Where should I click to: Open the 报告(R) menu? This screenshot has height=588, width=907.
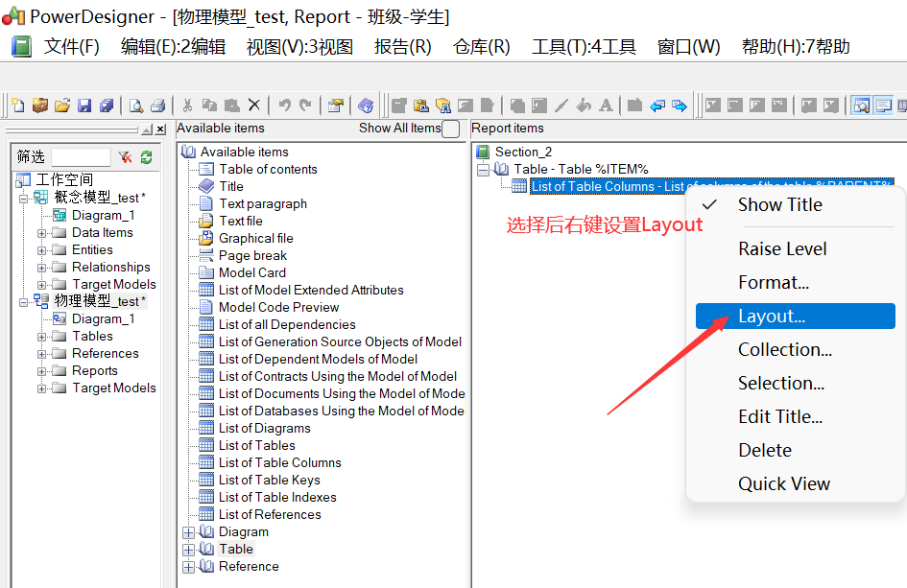click(x=401, y=45)
